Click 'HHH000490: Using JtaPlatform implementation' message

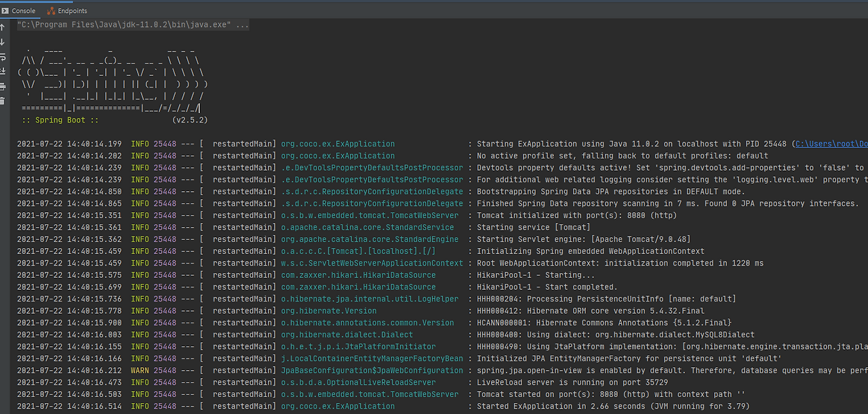(x=672, y=347)
